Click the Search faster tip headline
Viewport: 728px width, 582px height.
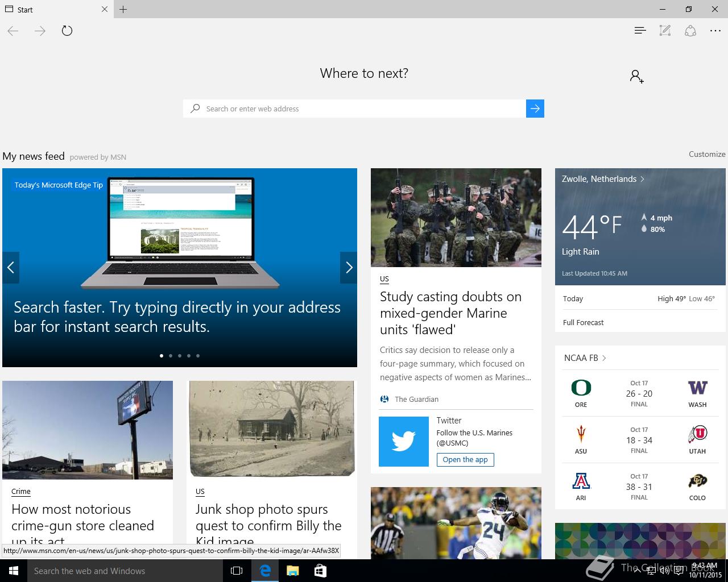177,317
